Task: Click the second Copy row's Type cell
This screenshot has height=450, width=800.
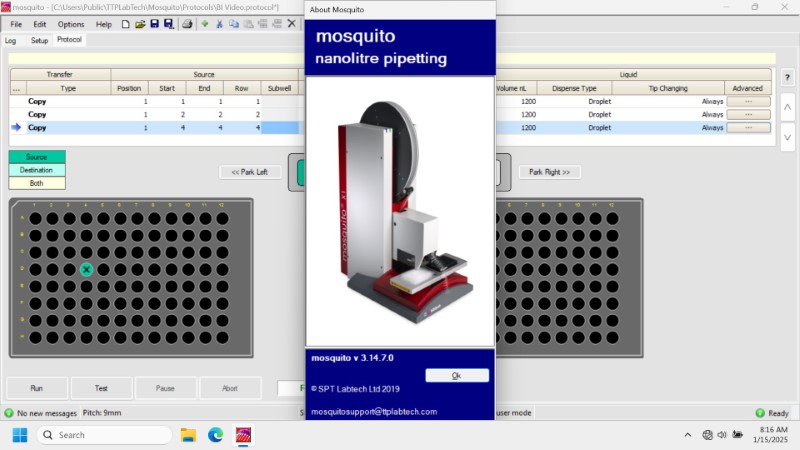Action: click(x=68, y=114)
